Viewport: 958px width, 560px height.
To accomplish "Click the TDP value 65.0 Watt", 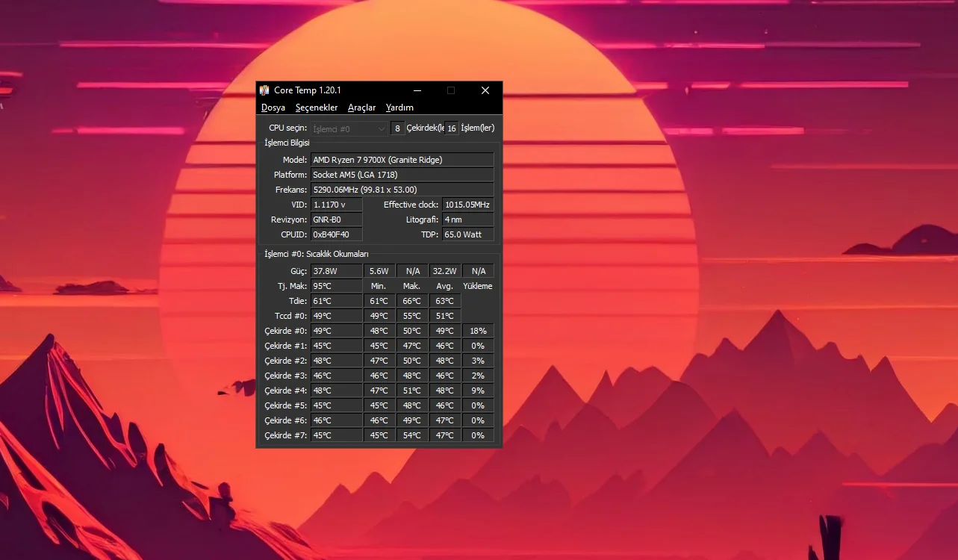I will pos(468,234).
